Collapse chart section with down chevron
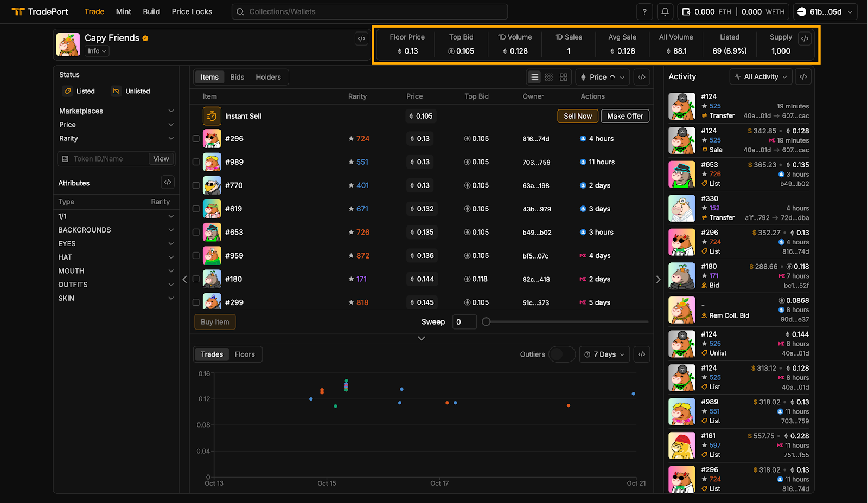 point(422,338)
